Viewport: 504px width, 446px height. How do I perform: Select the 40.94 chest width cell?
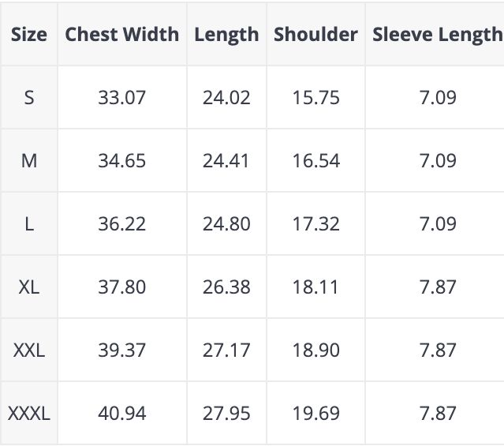coord(122,413)
